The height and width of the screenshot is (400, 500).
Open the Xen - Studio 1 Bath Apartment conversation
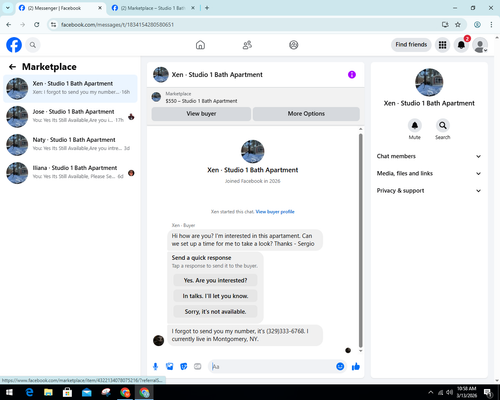coord(70,88)
